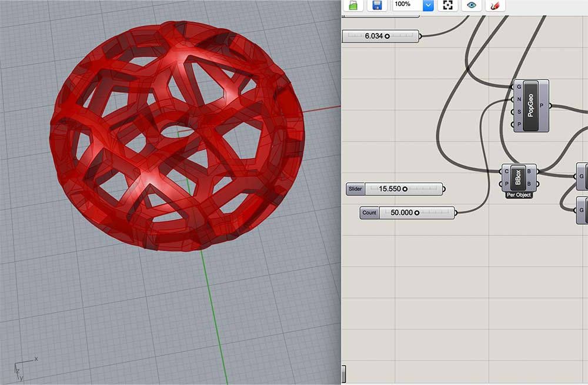Click the P output on PopGeo's right side

pos(542,105)
